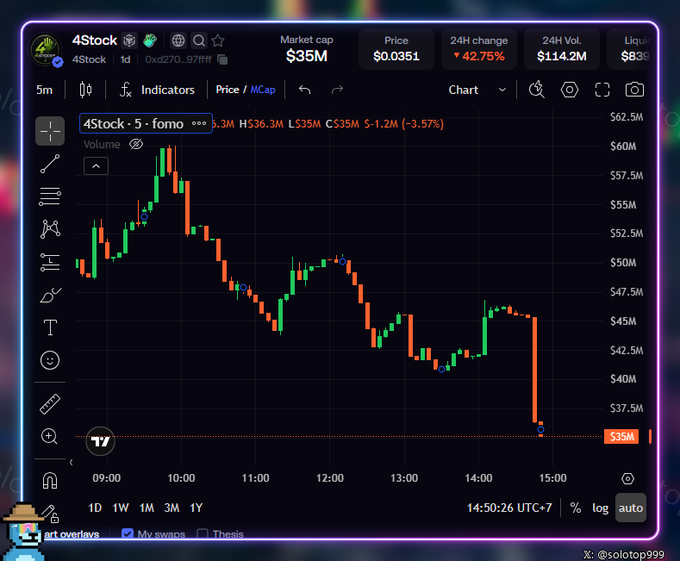Click the $35M current price label

pyautogui.click(x=621, y=437)
